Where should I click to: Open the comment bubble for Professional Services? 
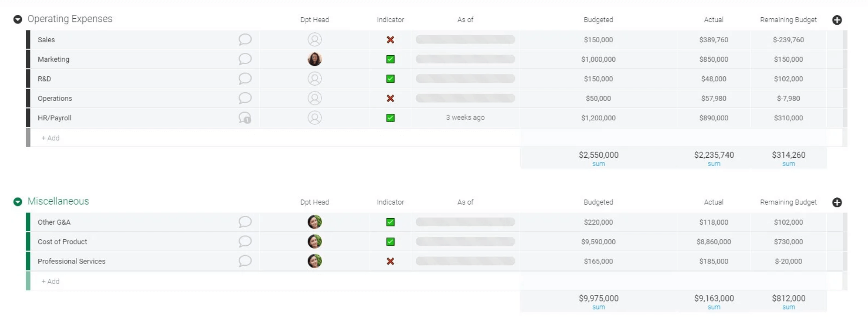[x=245, y=261]
